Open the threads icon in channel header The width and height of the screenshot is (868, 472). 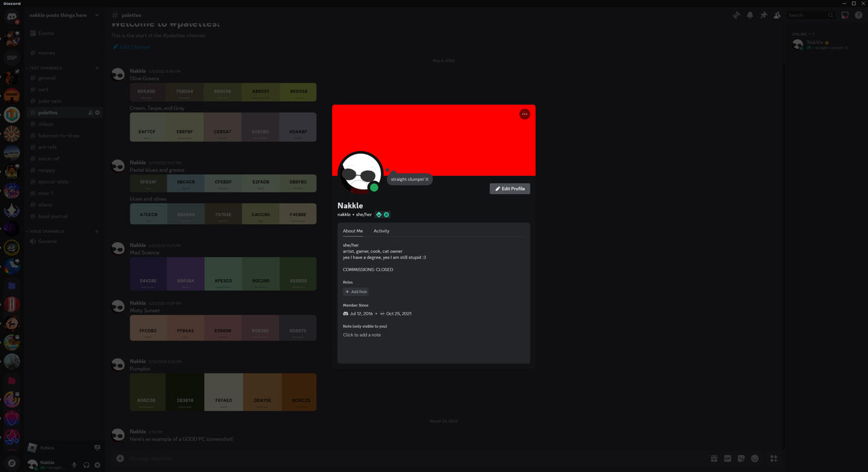click(736, 15)
